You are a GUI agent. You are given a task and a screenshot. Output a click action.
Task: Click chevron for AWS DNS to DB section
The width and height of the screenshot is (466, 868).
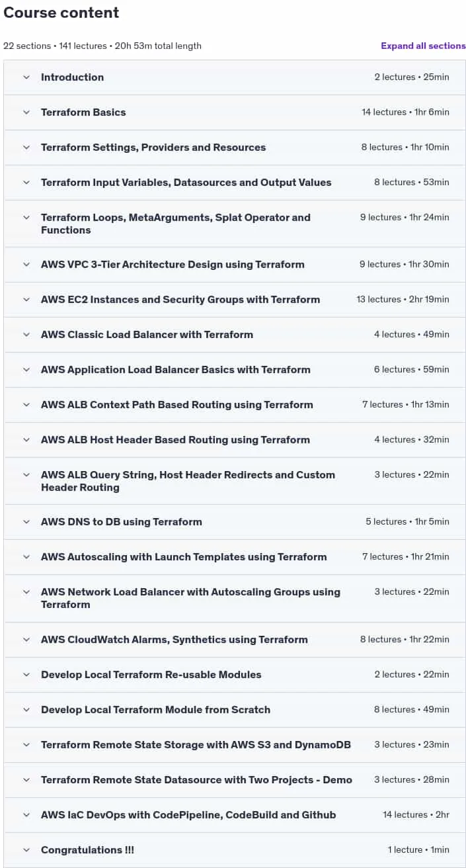click(26, 522)
